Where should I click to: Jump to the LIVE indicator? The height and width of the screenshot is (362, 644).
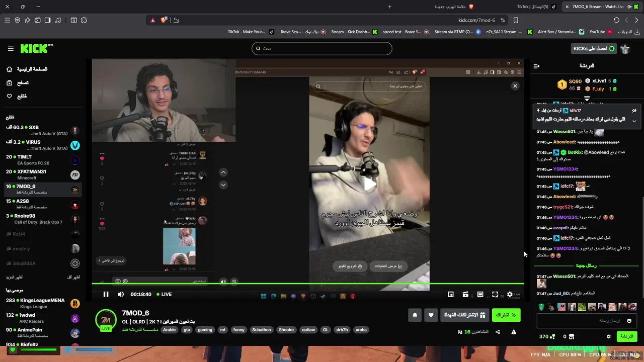tap(164, 294)
